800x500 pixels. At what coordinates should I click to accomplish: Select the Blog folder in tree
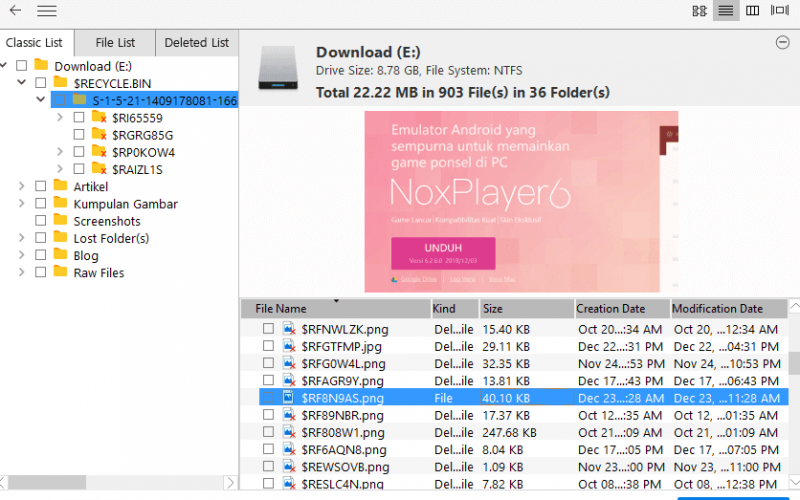click(x=86, y=256)
